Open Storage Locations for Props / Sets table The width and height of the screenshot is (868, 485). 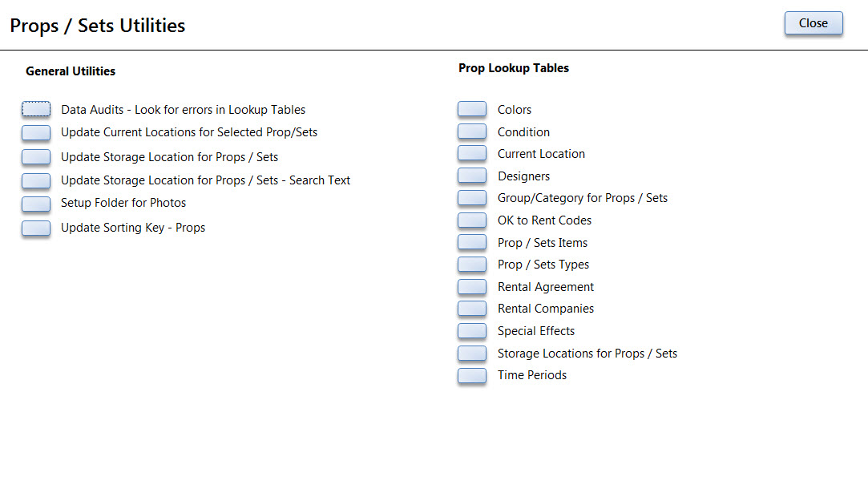(x=472, y=354)
